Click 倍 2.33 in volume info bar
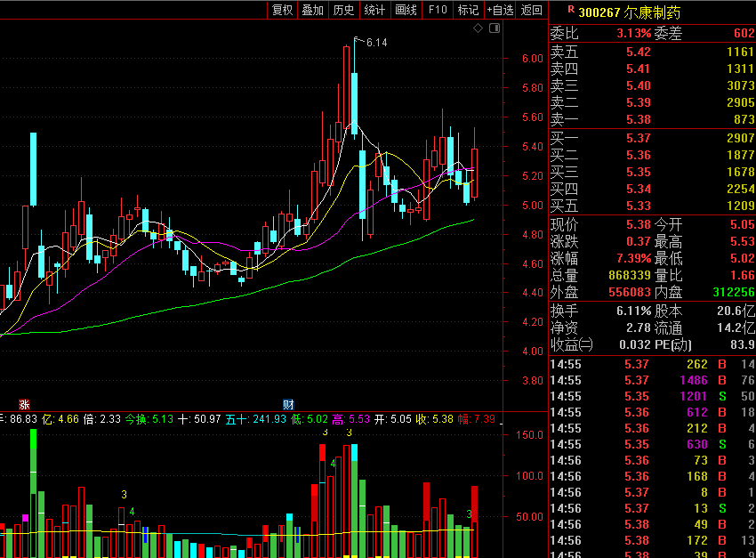 click(x=101, y=419)
